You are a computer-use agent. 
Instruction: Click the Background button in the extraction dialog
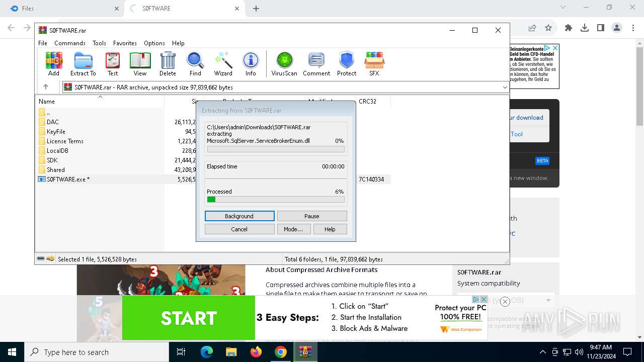[239, 216]
